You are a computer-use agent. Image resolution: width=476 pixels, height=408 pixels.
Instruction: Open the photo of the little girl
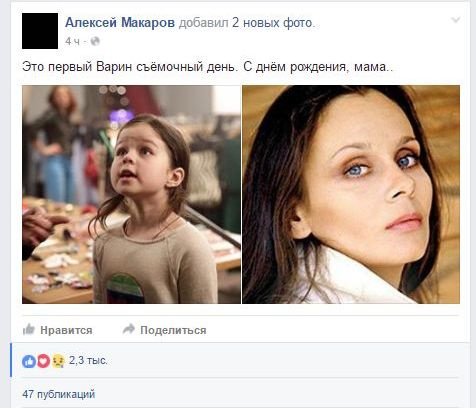(131, 194)
